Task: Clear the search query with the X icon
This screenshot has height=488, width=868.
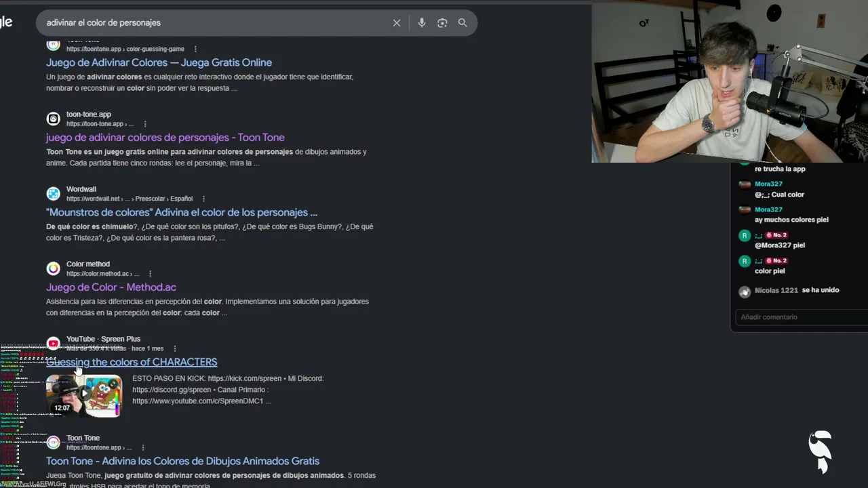Action: 397,23
